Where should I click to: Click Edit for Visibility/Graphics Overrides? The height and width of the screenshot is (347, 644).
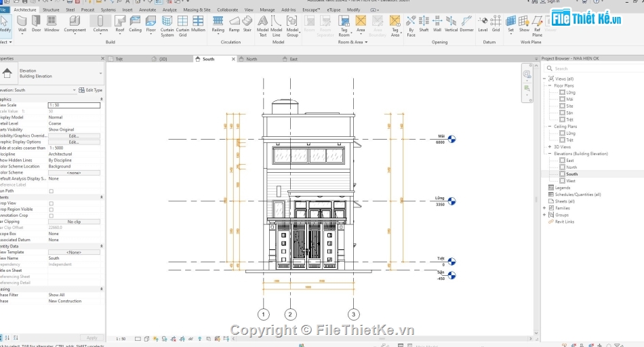point(74,136)
